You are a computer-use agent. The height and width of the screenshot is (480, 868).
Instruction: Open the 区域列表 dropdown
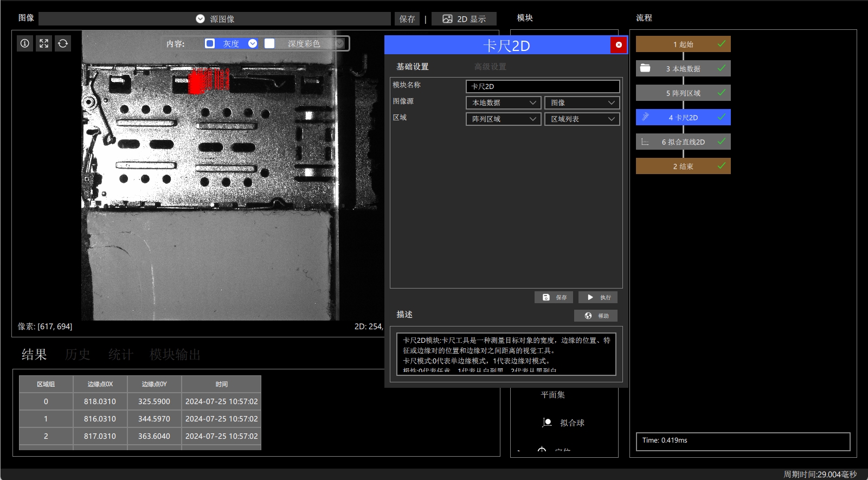[582, 119]
